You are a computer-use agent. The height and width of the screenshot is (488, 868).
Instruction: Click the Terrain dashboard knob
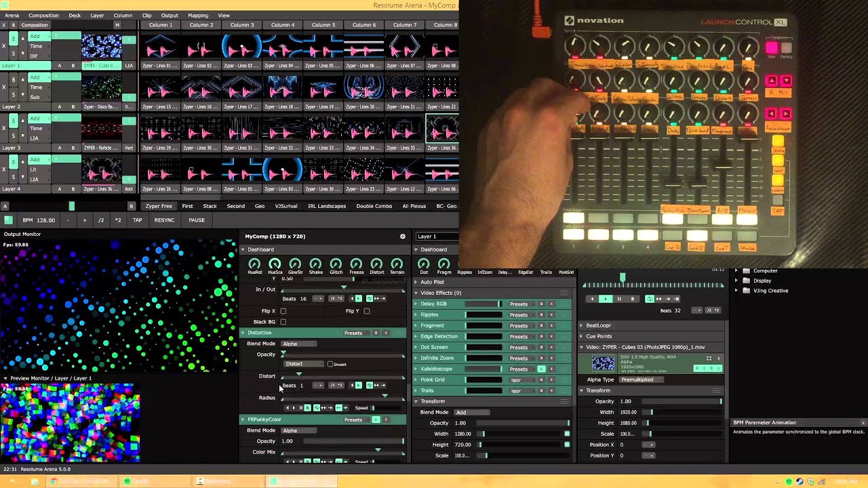coord(397,264)
